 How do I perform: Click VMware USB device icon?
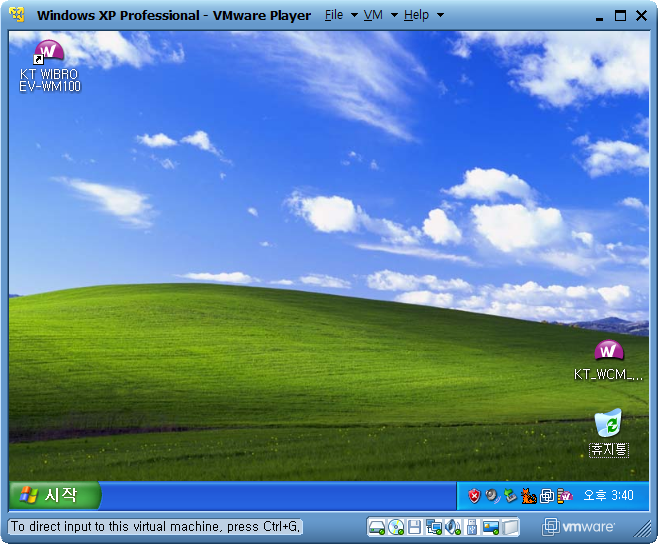point(472,527)
